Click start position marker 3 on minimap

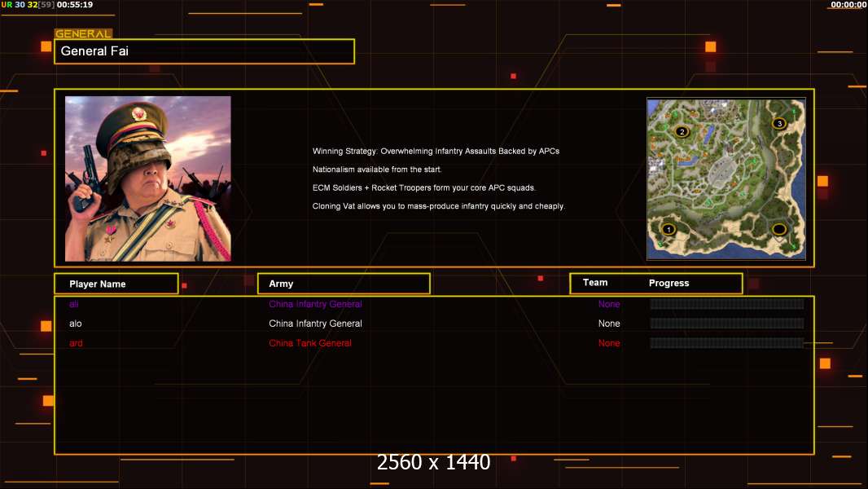(x=779, y=124)
